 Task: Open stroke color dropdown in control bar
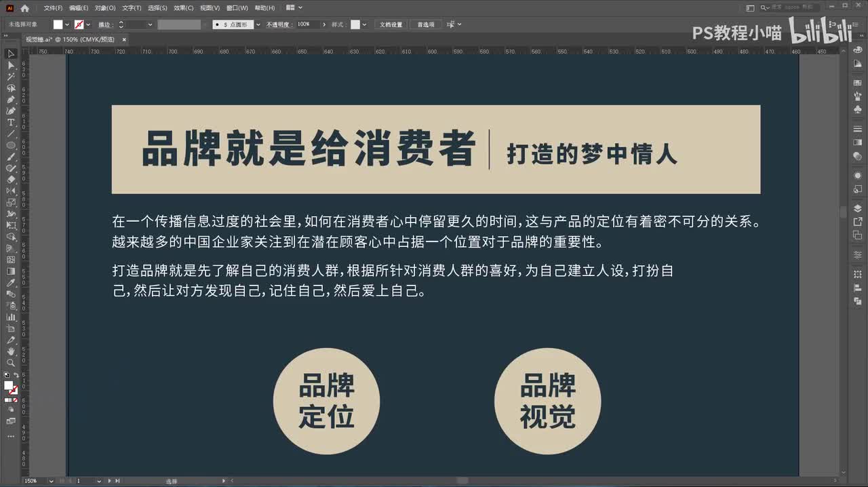point(88,24)
